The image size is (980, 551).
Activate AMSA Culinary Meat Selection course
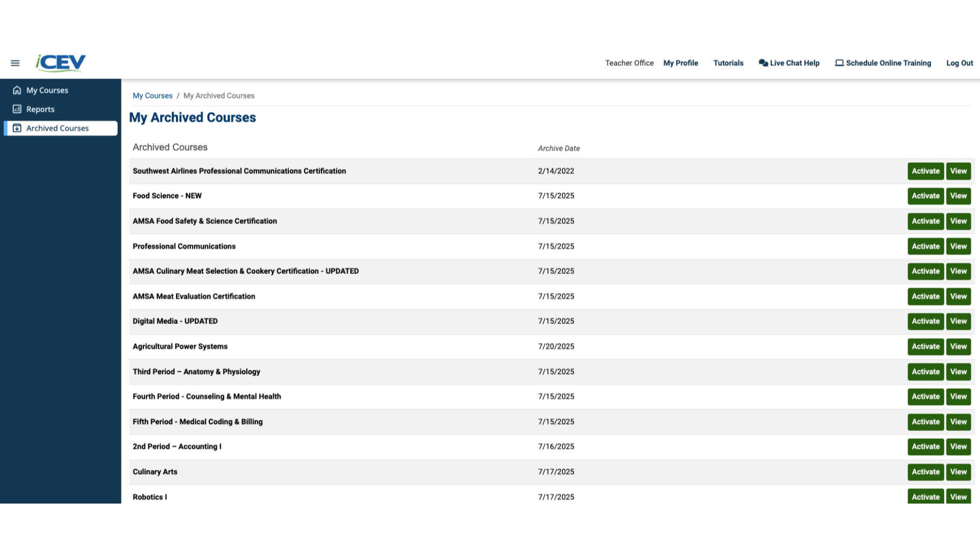(x=925, y=271)
